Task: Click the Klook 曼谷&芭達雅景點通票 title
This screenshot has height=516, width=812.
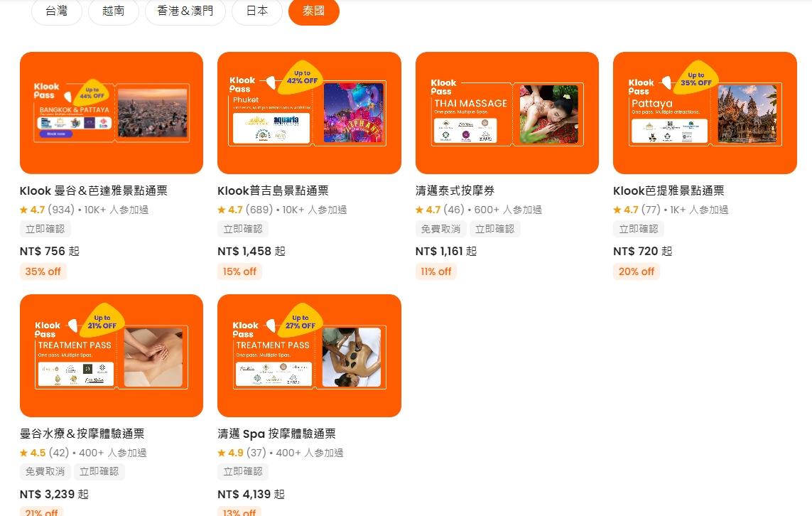Action: tap(94, 190)
